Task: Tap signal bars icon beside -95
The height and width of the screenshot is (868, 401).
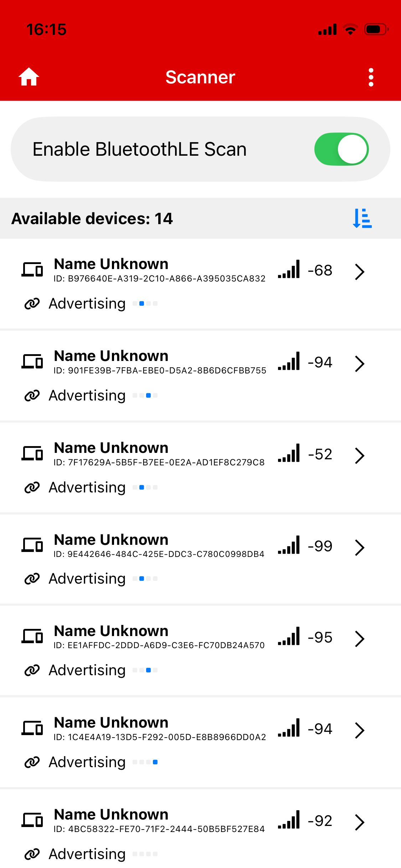Action: tap(289, 637)
